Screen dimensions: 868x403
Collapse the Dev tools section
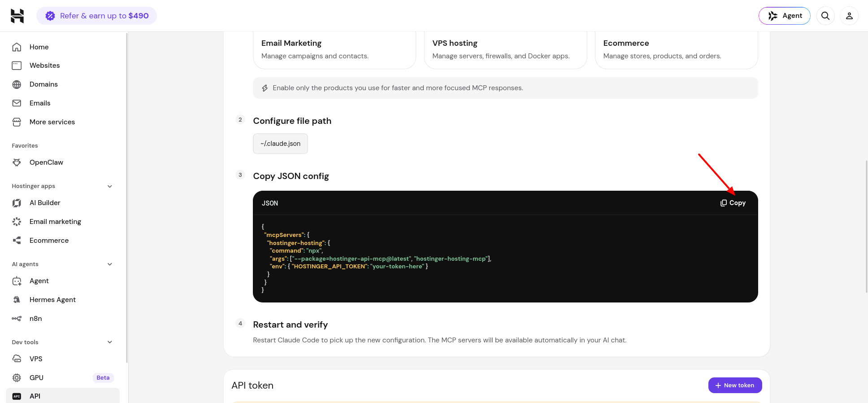click(110, 342)
